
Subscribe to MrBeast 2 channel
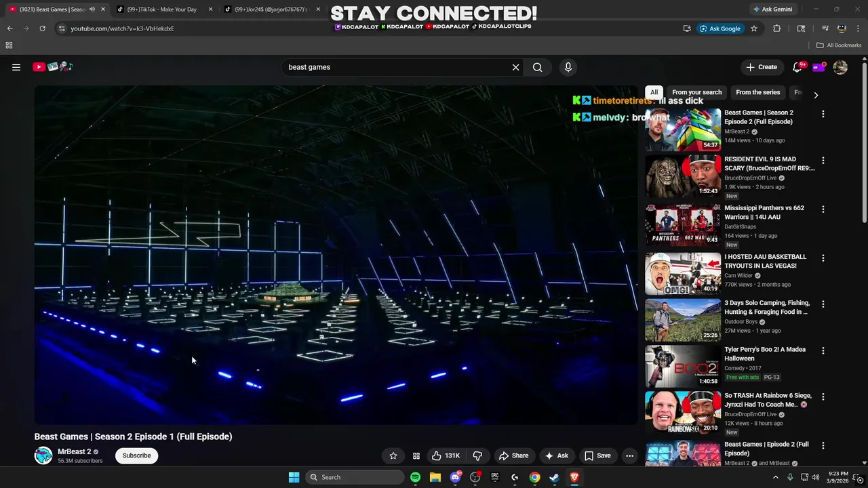click(x=136, y=455)
